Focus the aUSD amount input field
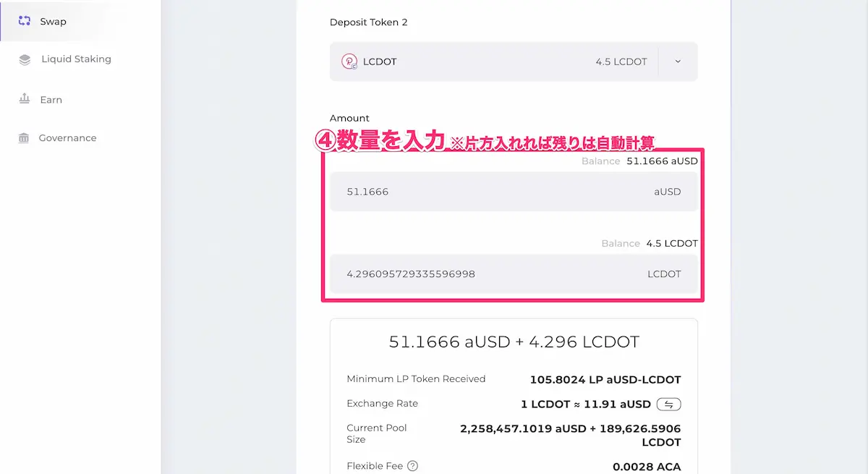868x474 pixels. pyautogui.click(x=514, y=192)
